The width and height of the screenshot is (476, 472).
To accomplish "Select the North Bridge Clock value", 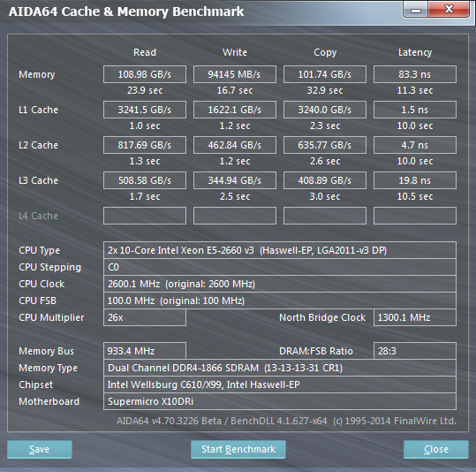I will [415, 317].
